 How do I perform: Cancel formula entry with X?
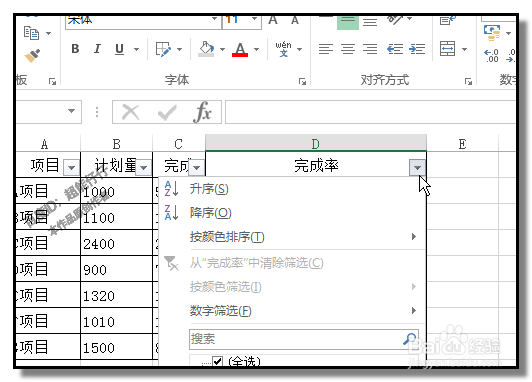tap(131, 112)
